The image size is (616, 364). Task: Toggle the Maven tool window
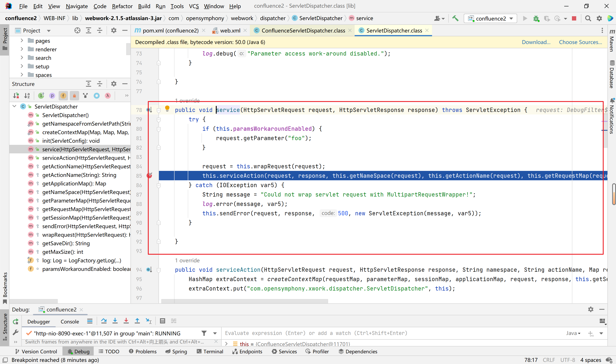coord(612,40)
